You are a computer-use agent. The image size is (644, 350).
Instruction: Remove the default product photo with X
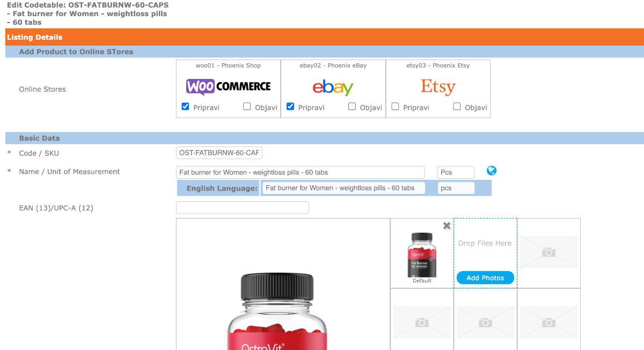point(447,226)
